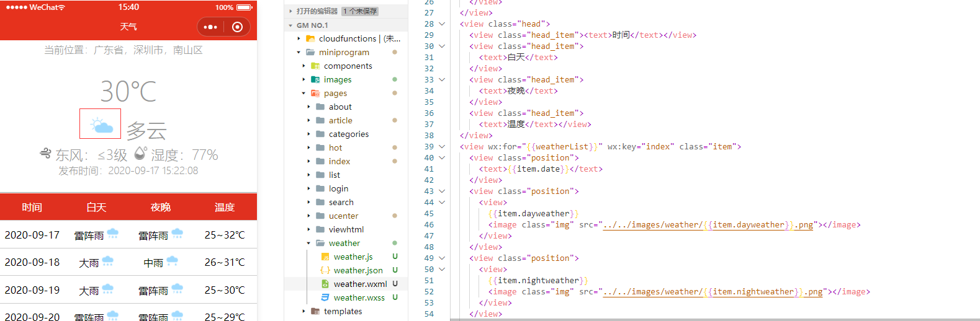Open the hot folder
980x321 pixels.
(x=335, y=147)
